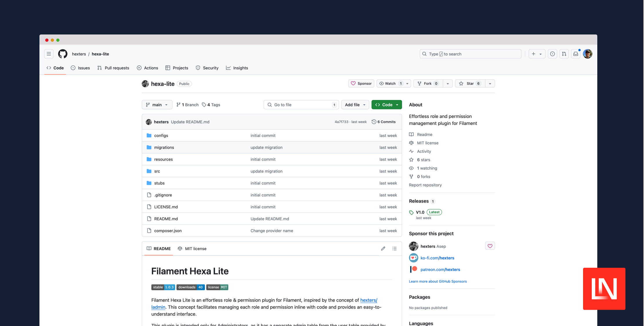Click the Issues navigation icon
Image resolution: width=644 pixels, height=326 pixels.
(x=74, y=68)
